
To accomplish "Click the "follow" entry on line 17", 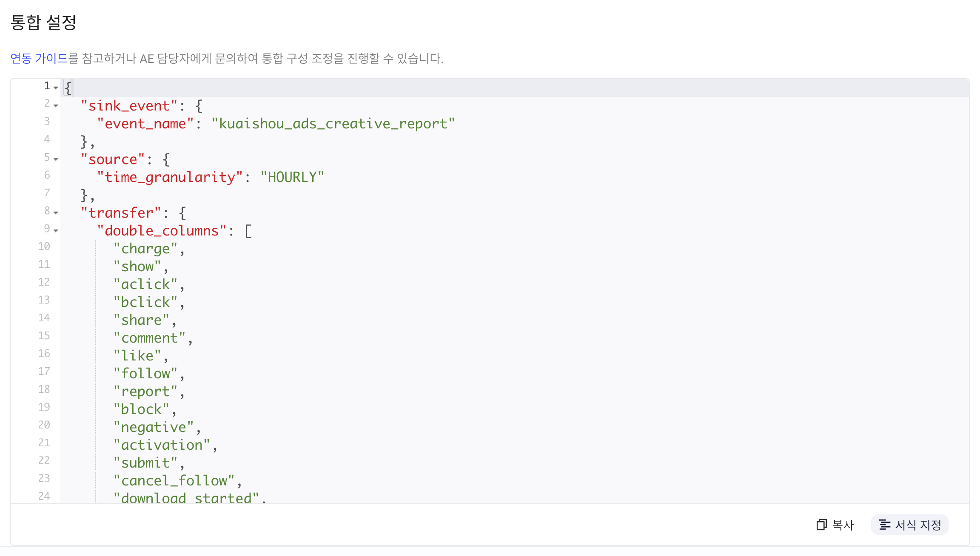I will click(145, 374).
